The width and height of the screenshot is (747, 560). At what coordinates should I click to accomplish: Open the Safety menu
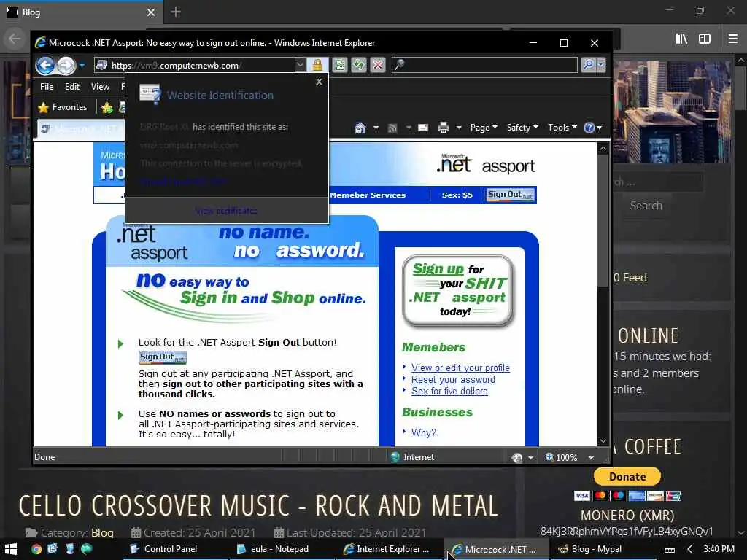coord(522,128)
